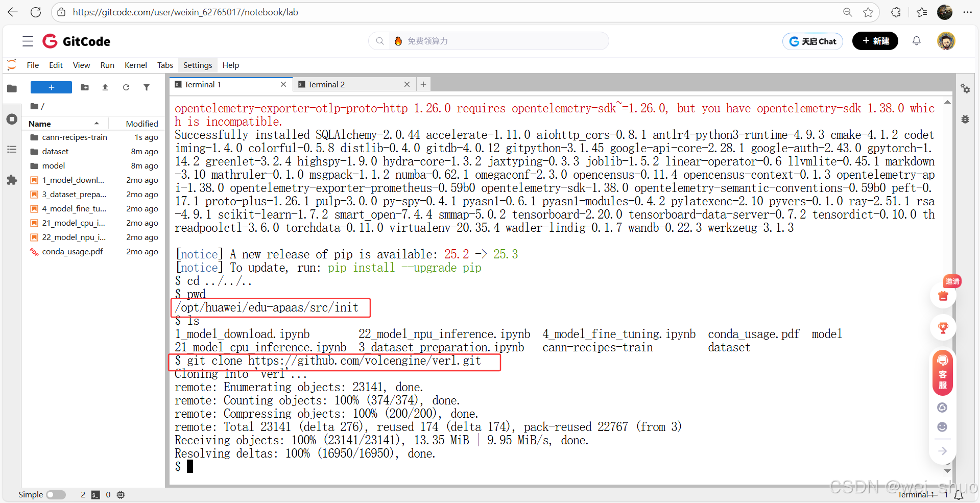Select the 3_dataset_prepa... notebook
This screenshot has width=980, height=503.
pos(94,195)
